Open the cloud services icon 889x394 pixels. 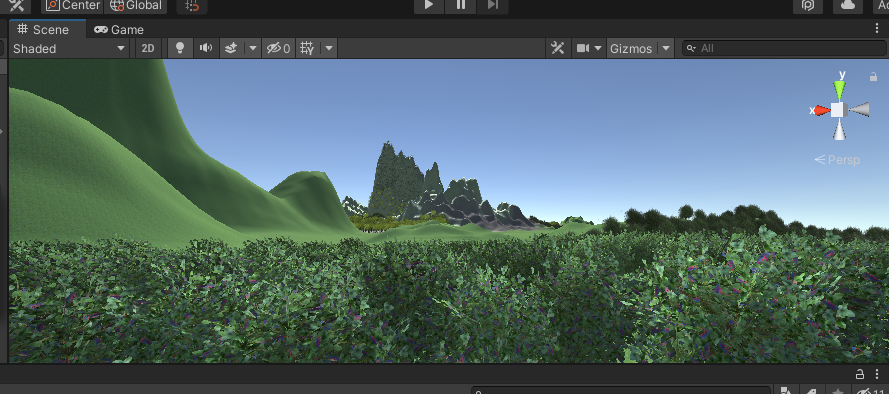[x=848, y=5]
